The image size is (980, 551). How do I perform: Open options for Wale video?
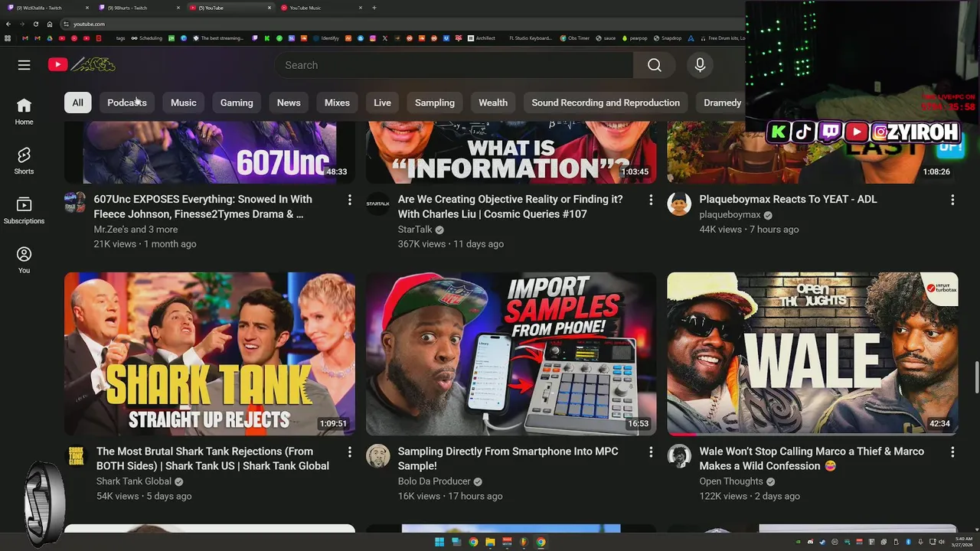[952, 452]
